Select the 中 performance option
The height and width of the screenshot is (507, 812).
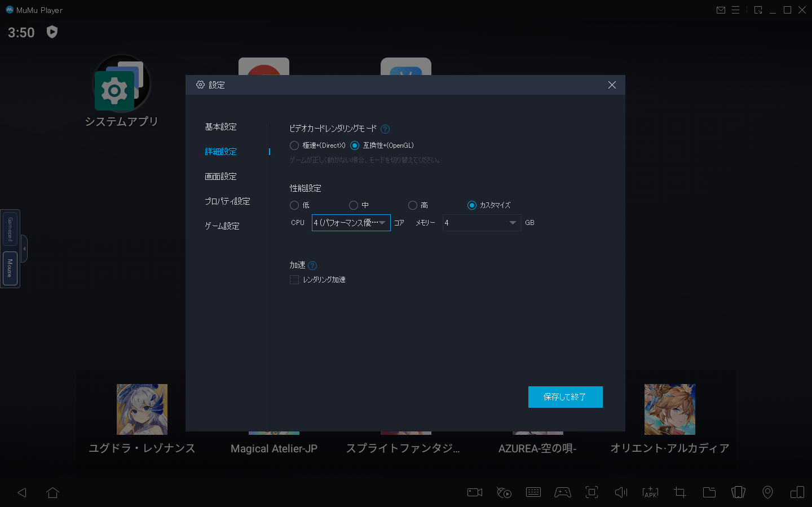tap(359, 205)
